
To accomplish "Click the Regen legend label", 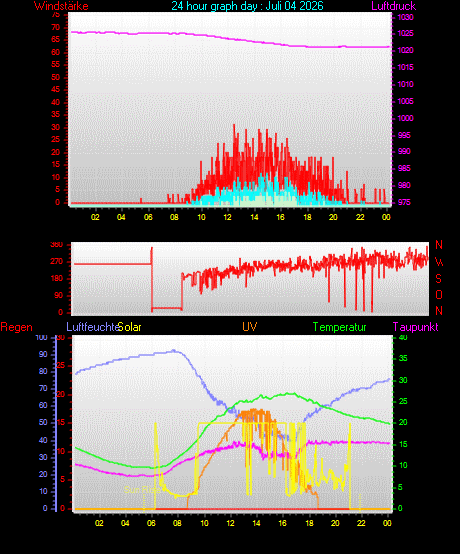I will 16,327.
